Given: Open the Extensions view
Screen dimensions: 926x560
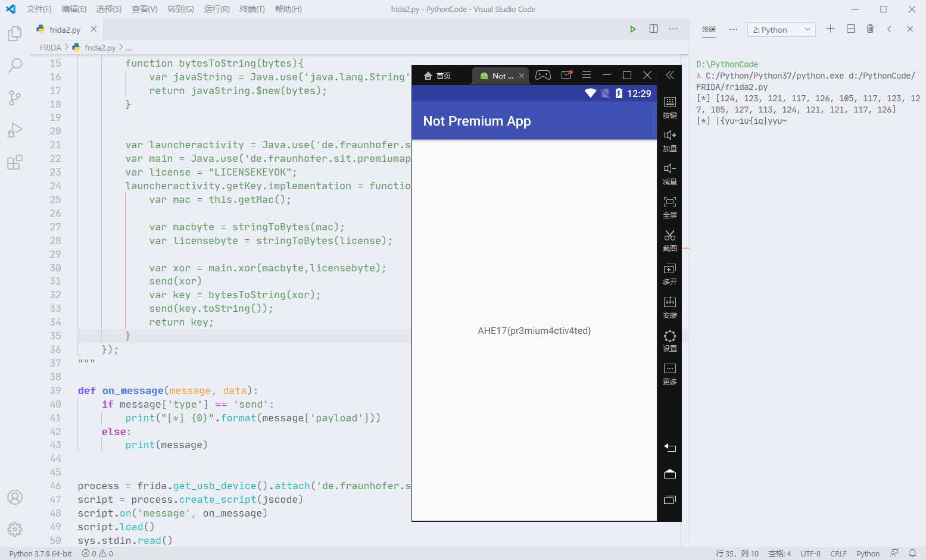Looking at the screenshot, I should tap(15, 162).
